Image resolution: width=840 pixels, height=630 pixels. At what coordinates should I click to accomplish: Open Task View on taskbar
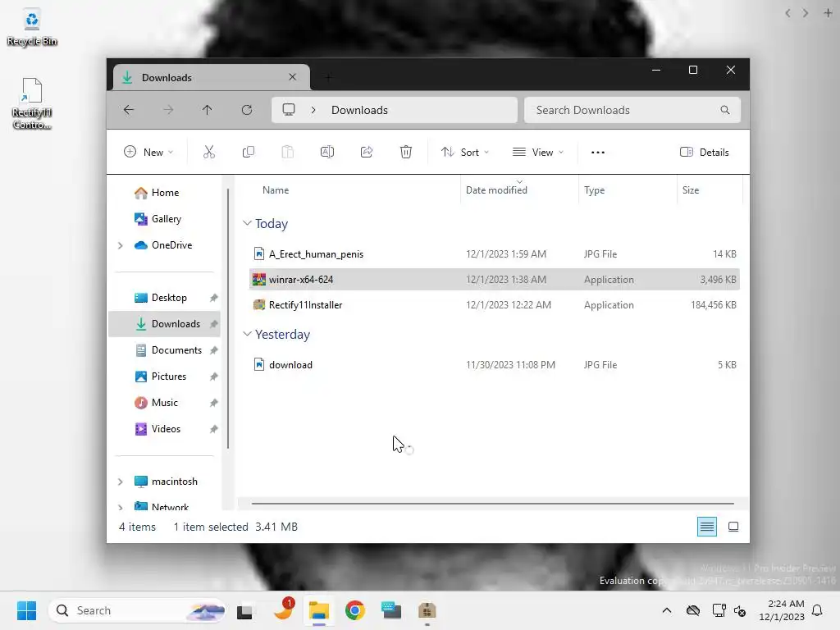click(244, 610)
